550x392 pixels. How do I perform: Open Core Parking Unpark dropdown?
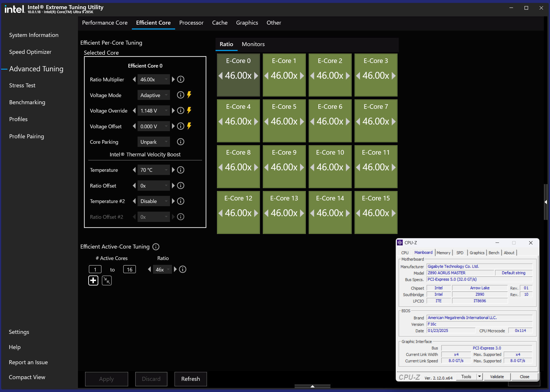(154, 142)
